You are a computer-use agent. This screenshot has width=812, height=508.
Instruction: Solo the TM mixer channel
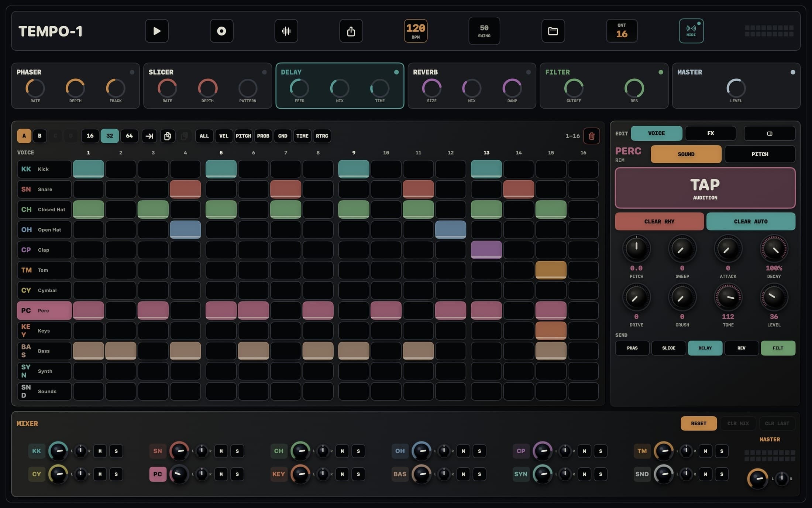pos(722,451)
